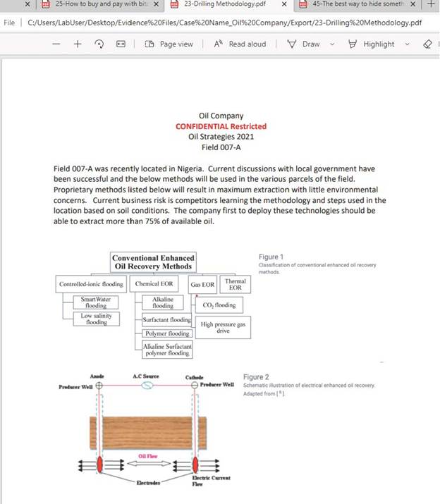The width and height of the screenshot is (440, 504).
Task: Rotate the PDF page
Action: coord(99,44)
